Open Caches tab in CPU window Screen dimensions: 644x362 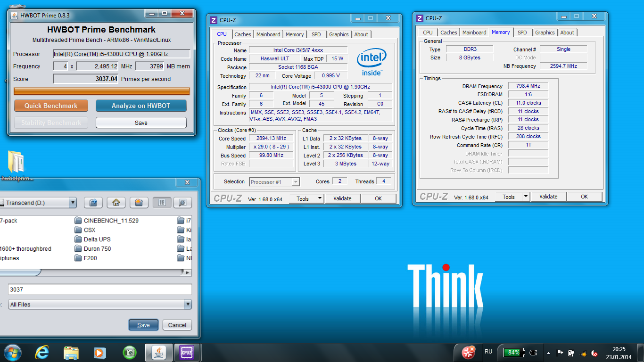[x=243, y=34]
